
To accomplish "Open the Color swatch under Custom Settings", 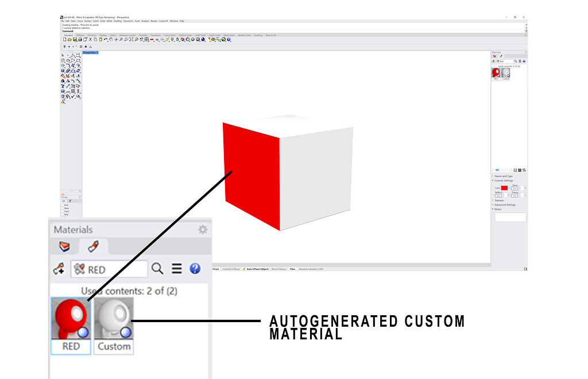I will (504, 188).
